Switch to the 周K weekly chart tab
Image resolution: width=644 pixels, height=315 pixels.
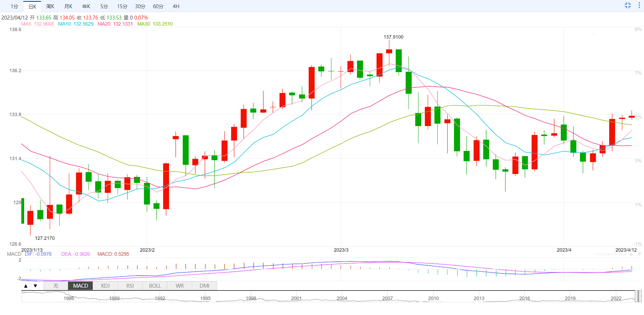click(50, 6)
